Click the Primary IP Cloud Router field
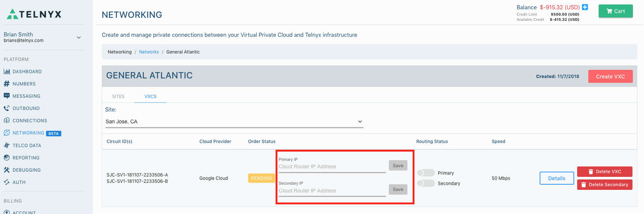 pos(332,167)
